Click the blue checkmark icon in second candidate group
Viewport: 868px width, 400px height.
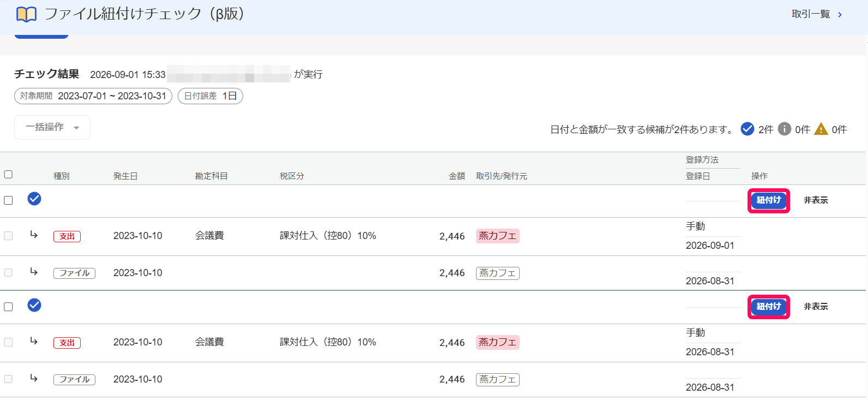coord(34,305)
